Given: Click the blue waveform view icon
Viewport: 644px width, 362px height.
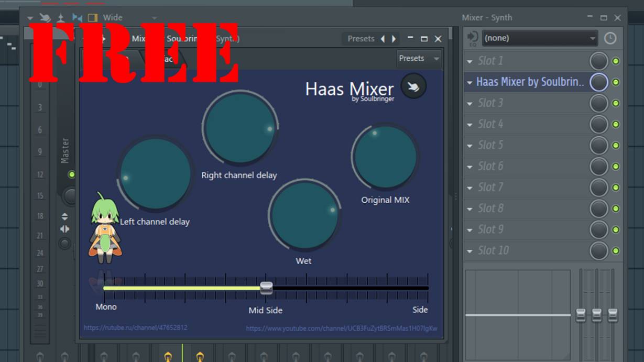Looking at the screenshot, I should coord(77,18).
